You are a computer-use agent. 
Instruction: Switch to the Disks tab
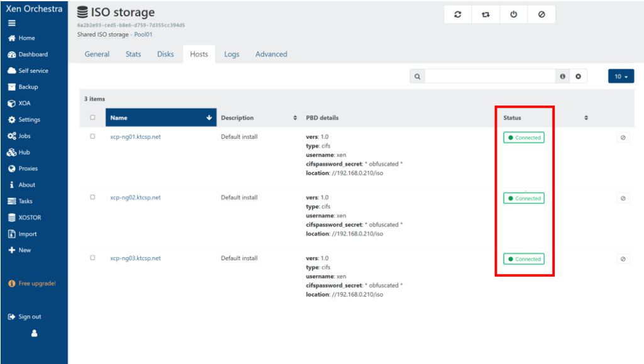click(165, 55)
